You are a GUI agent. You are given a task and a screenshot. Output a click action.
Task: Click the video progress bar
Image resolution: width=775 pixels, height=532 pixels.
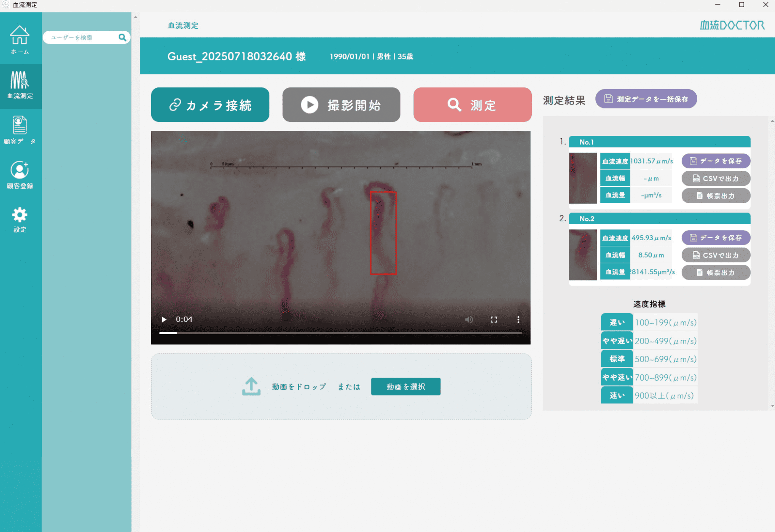[x=340, y=333]
